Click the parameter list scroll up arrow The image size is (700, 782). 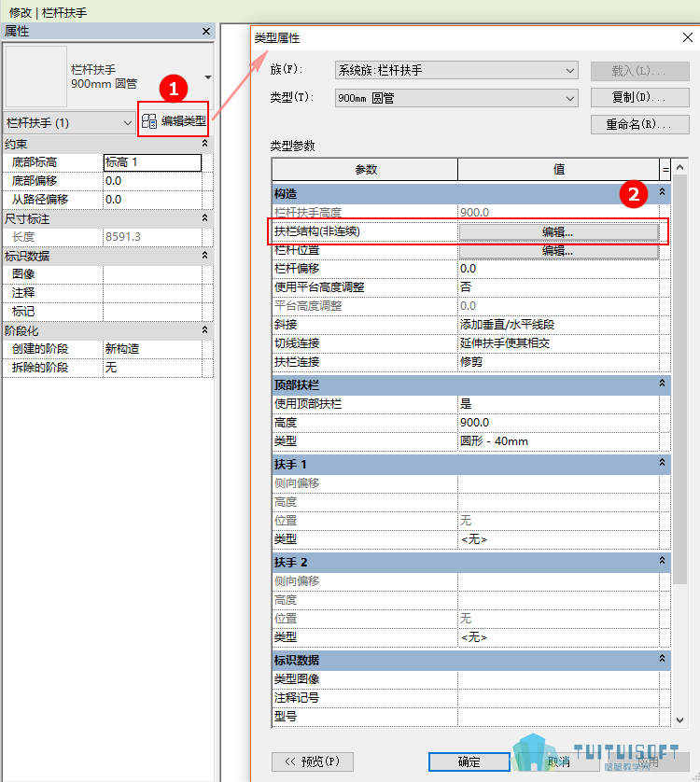coord(679,168)
